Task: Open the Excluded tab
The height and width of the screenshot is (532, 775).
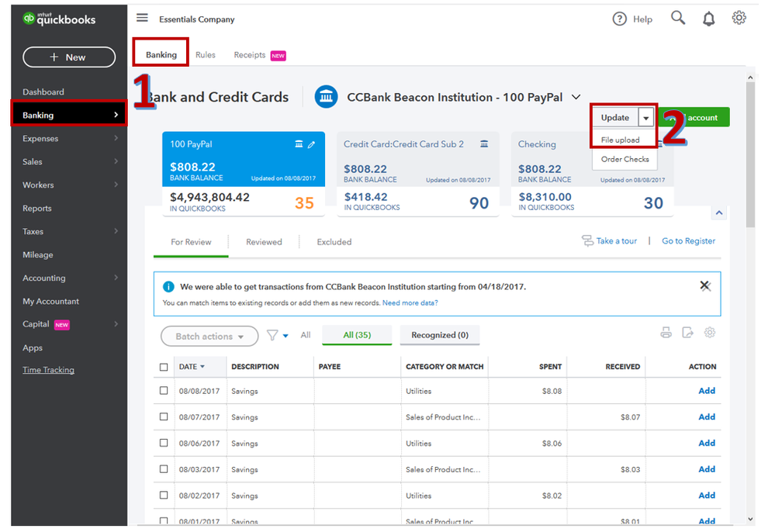Action: tap(334, 242)
